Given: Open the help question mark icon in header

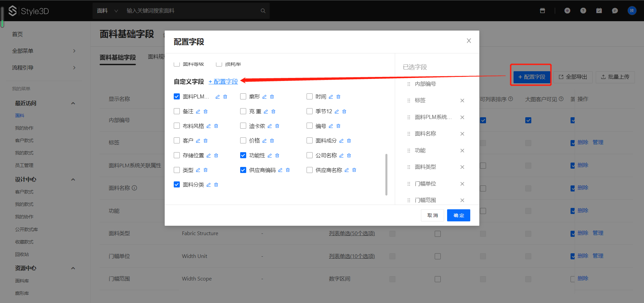Looking at the screenshot, I should [x=583, y=11].
